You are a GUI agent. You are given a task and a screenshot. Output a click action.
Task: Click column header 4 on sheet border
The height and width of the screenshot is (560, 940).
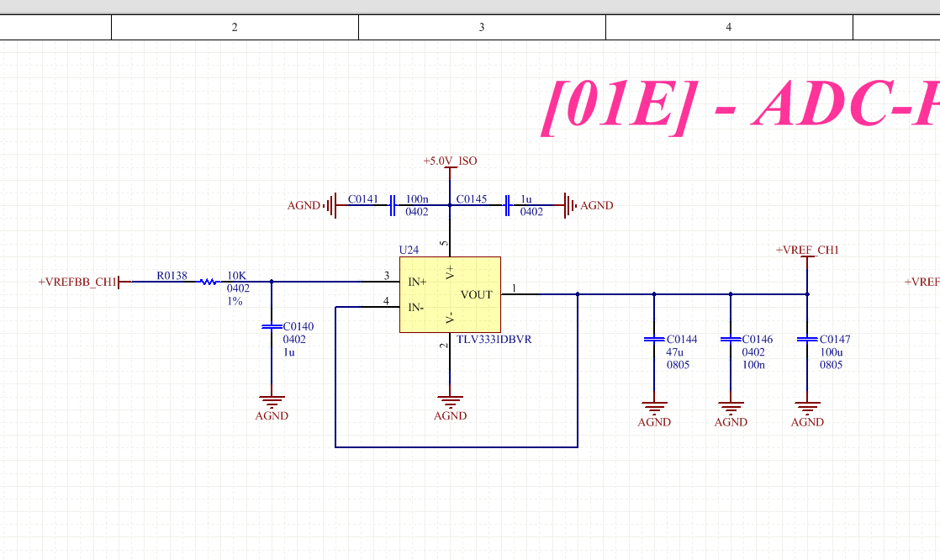(x=728, y=27)
